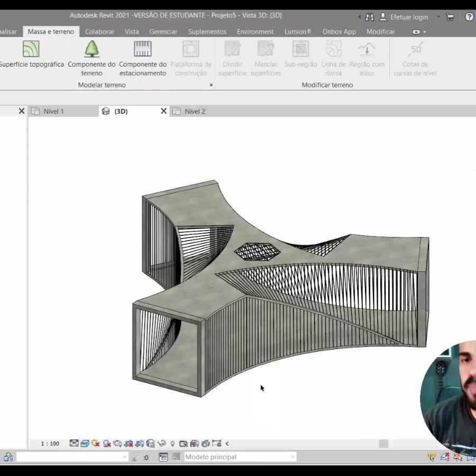Switch to the Nível 2 view tab
The height and width of the screenshot is (476, 476).
click(x=194, y=112)
